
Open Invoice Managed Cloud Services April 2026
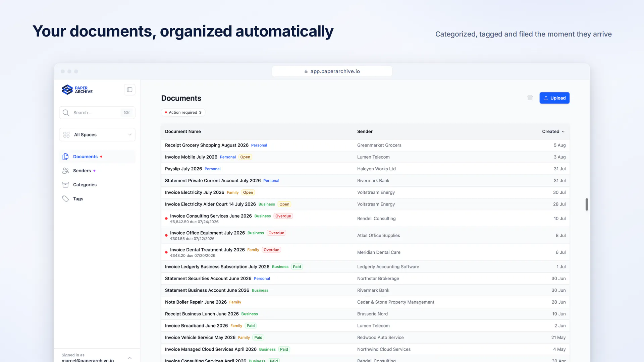point(211,349)
